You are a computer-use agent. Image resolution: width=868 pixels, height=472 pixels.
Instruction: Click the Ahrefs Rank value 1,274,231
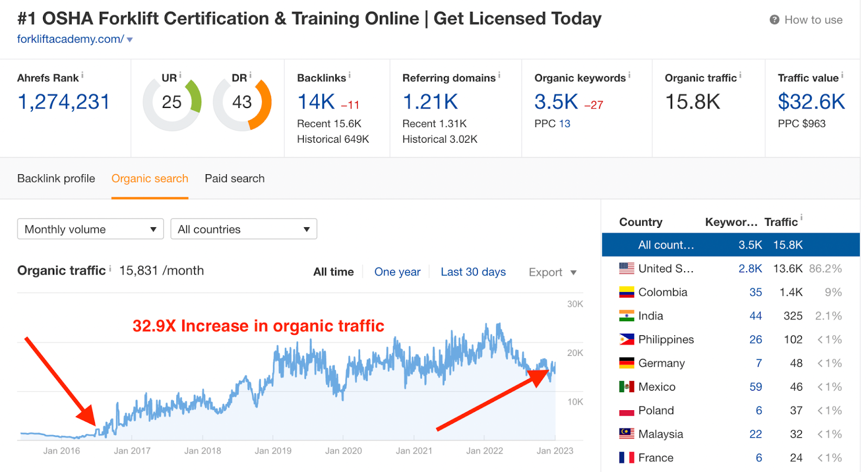tap(63, 102)
